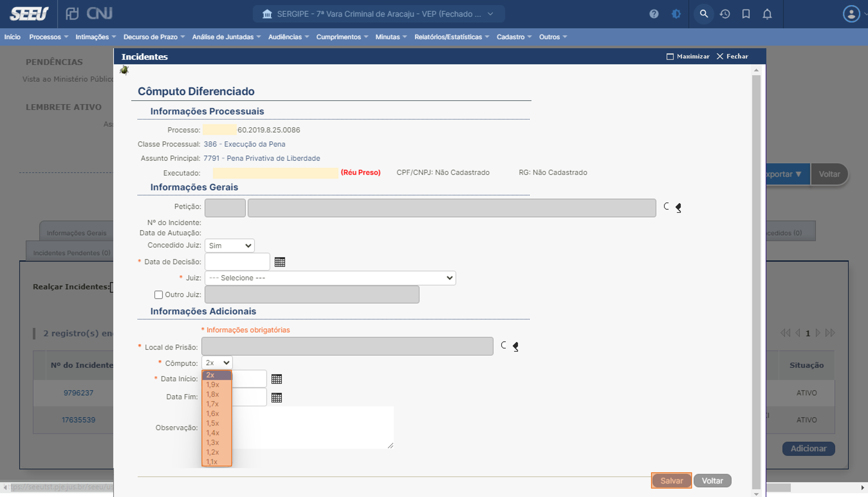Go to first page of incident list
Image resolution: width=868 pixels, height=497 pixels.
[785, 333]
